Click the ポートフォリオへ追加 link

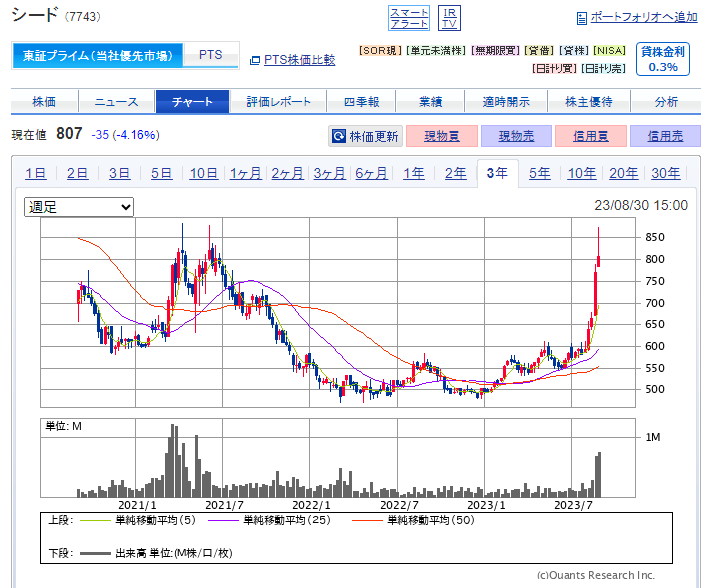(x=644, y=17)
